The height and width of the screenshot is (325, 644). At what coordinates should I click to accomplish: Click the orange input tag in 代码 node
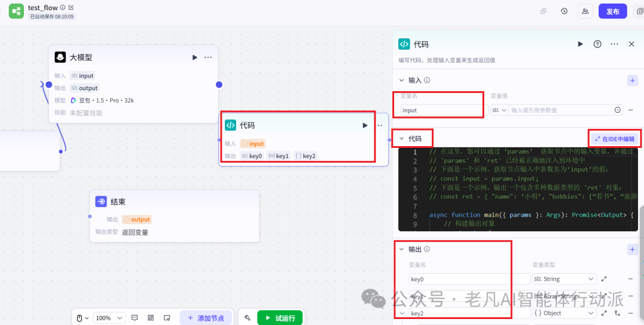[253, 143]
